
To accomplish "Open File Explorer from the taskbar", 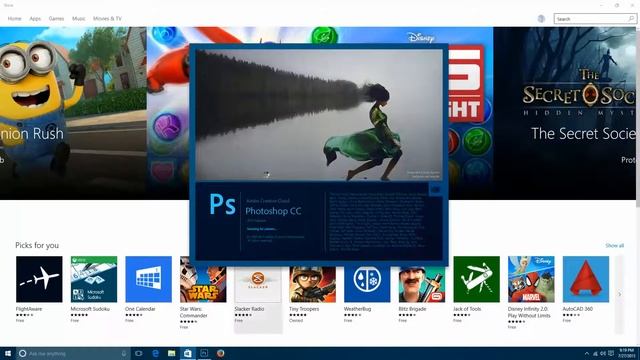I will coord(171,353).
